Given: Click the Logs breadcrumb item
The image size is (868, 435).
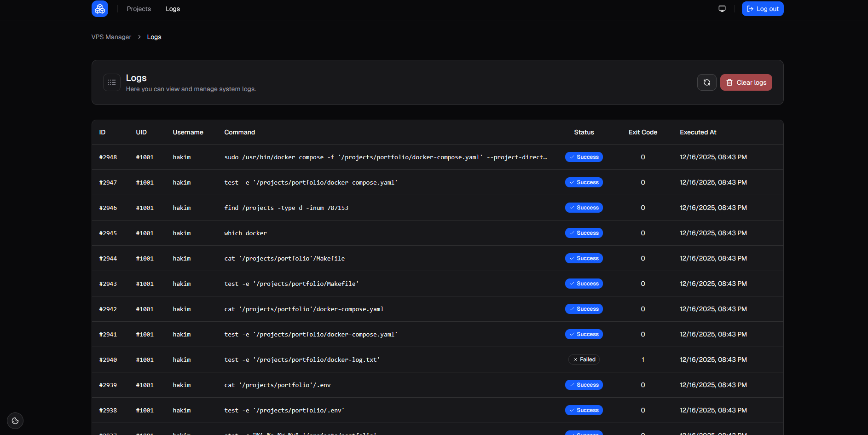Looking at the screenshot, I should tap(154, 37).
